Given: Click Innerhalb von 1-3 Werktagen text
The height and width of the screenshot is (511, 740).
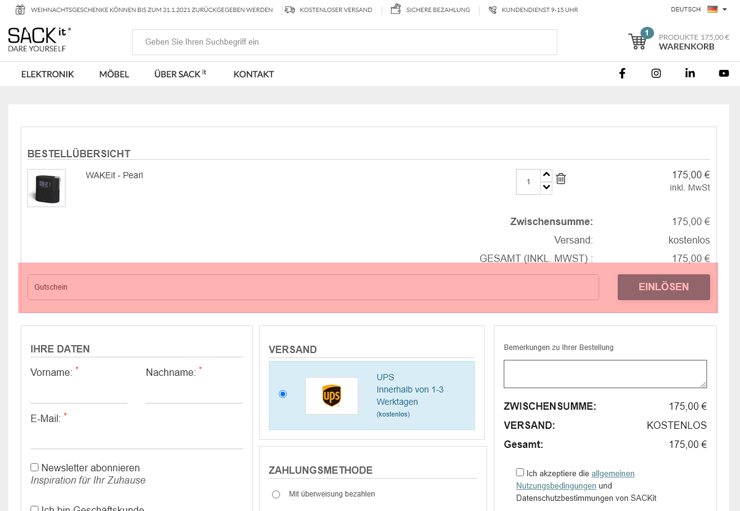Looking at the screenshot, I should [x=410, y=395].
